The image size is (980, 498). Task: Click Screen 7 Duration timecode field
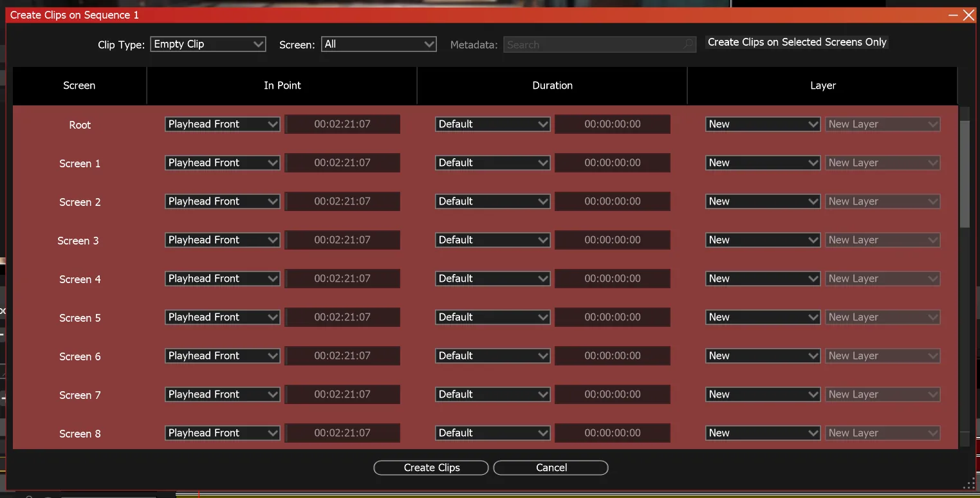pyautogui.click(x=613, y=394)
